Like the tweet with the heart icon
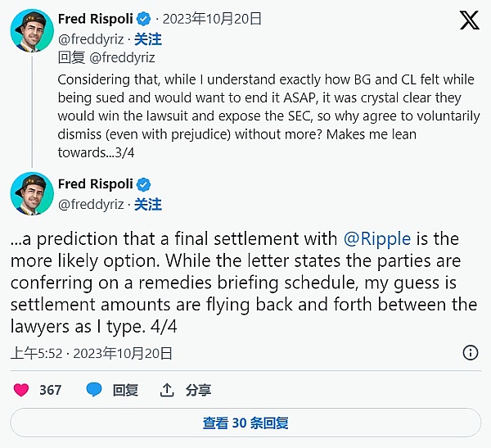 pos(22,390)
